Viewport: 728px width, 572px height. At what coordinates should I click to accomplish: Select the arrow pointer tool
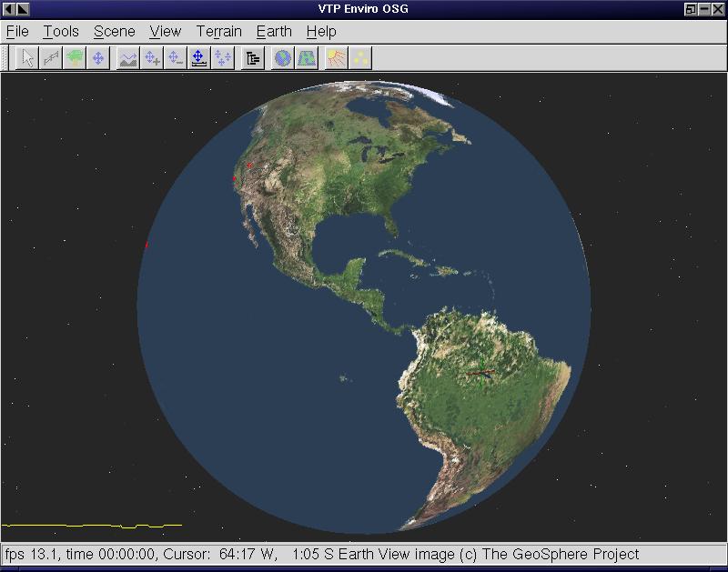coord(27,58)
